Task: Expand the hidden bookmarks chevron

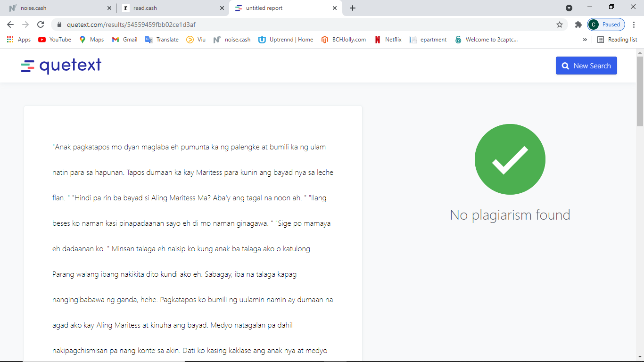Action: click(585, 40)
